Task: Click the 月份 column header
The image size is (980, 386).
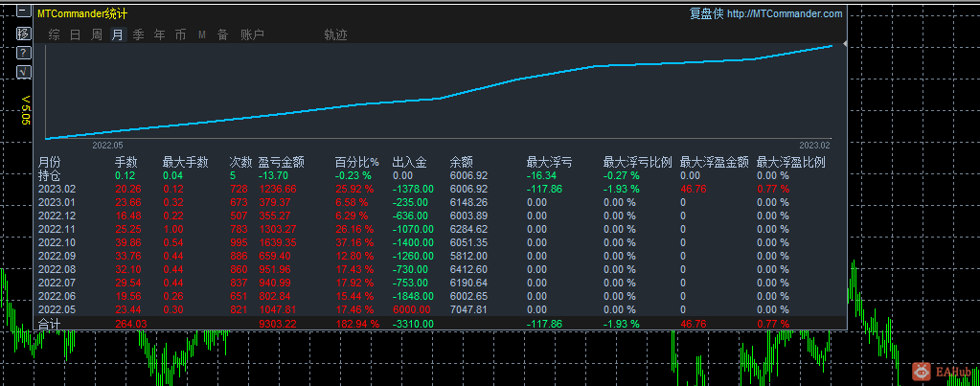Action: [x=50, y=163]
